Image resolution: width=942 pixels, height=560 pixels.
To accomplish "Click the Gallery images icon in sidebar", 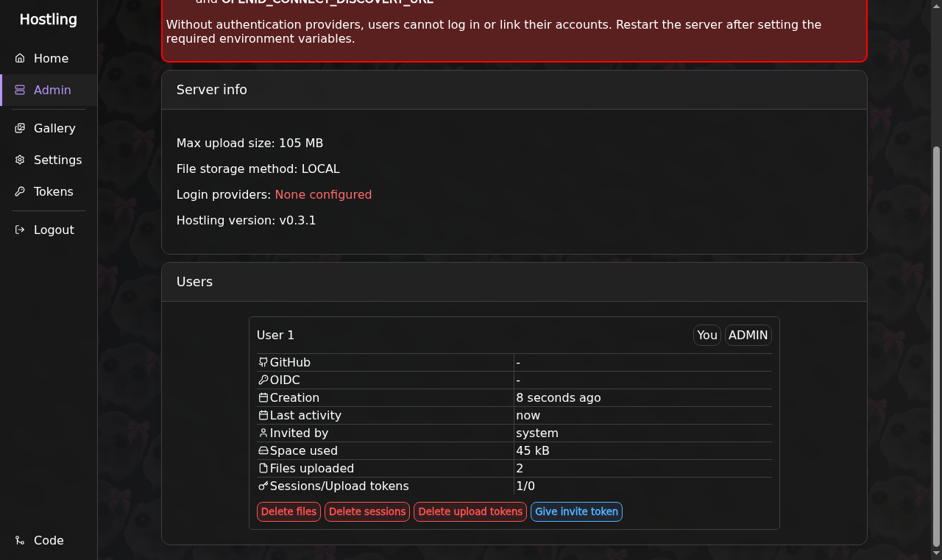I will (x=20, y=128).
